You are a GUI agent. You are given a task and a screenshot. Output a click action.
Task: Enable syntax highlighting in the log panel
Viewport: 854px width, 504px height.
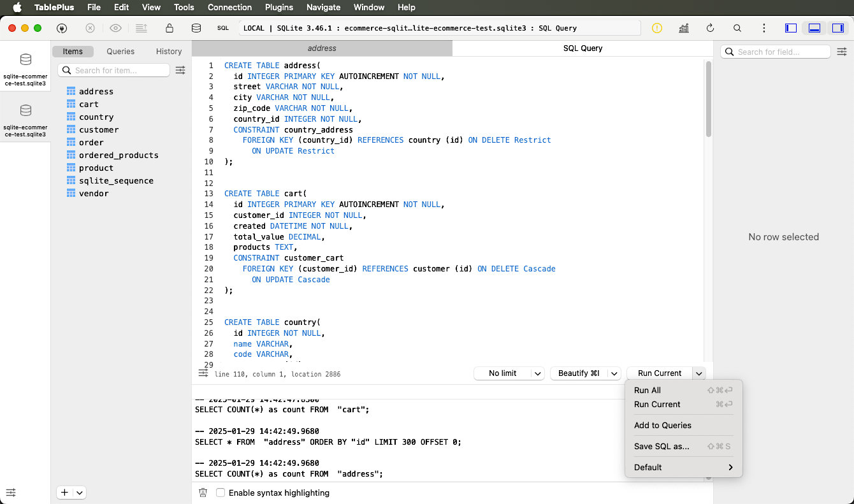point(220,493)
